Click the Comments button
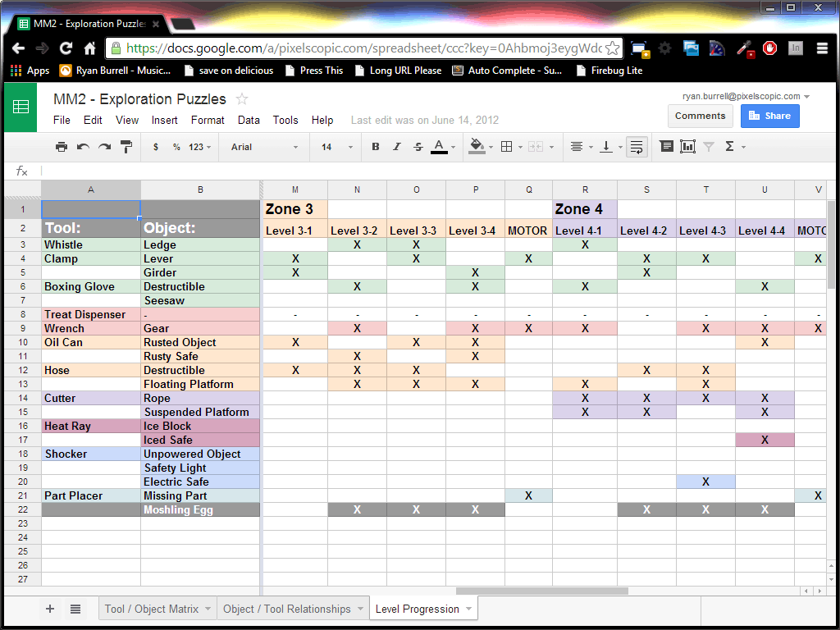The height and width of the screenshot is (630, 840). coord(700,116)
